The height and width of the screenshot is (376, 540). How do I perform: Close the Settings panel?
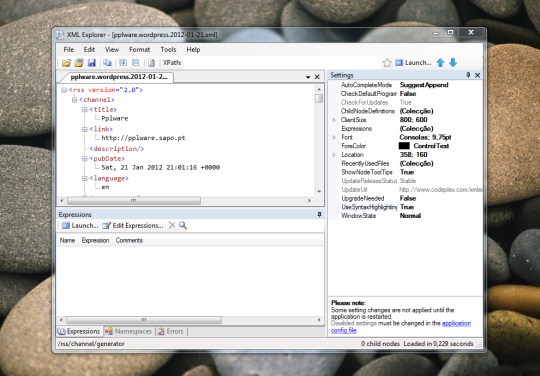477,75
